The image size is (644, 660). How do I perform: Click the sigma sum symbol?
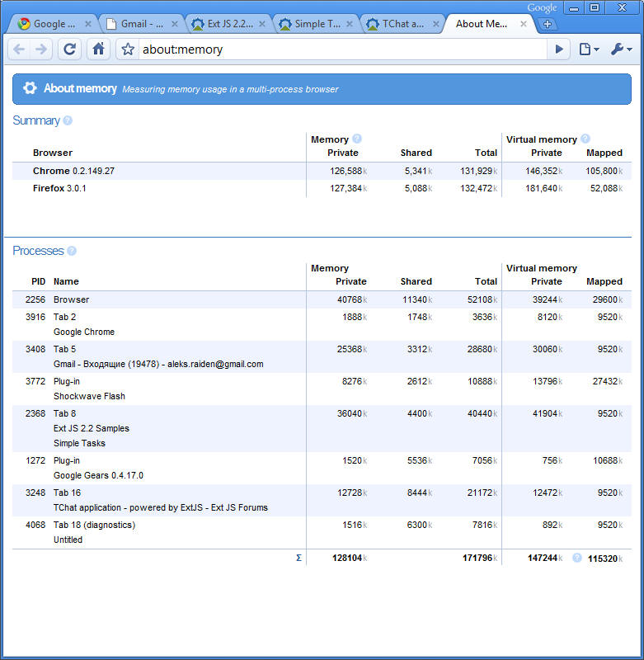[299, 559]
